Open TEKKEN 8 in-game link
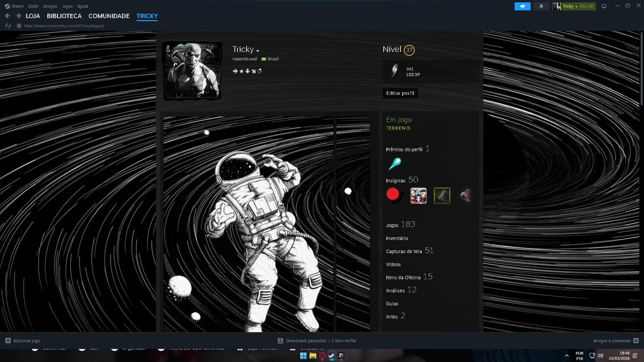This screenshot has width=644, height=362. pos(398,128)
